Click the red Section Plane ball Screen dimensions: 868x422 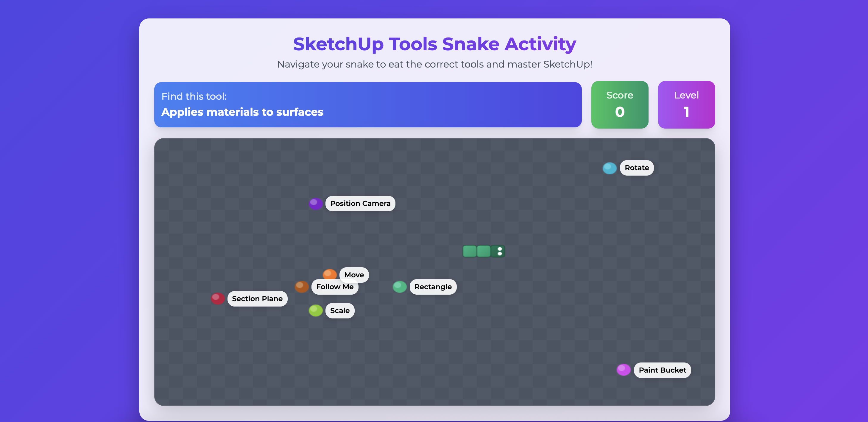click(x=218, y=298)
